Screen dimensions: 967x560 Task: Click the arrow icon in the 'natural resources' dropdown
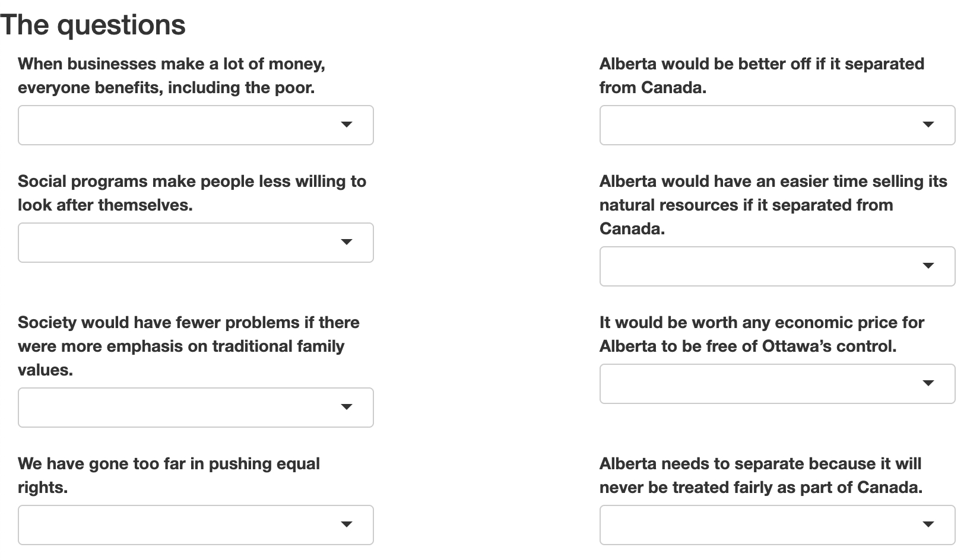click(x=928, y=266)
